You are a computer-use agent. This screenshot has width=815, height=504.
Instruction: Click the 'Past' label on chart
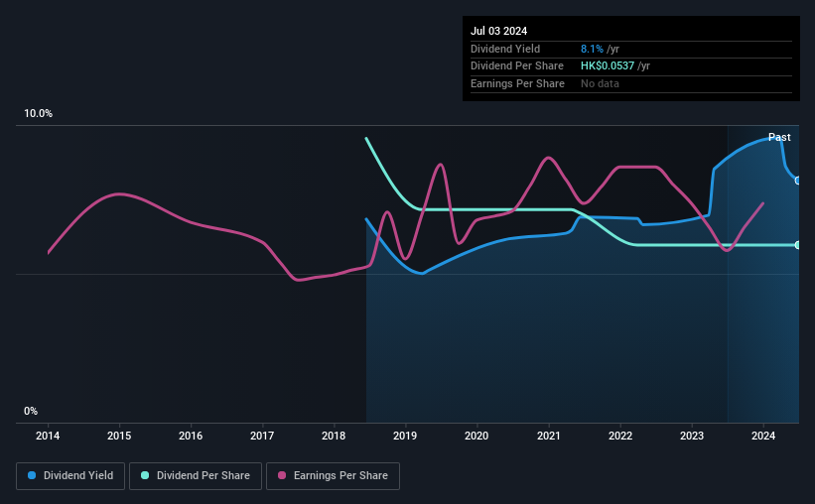[x=779, y=137]
